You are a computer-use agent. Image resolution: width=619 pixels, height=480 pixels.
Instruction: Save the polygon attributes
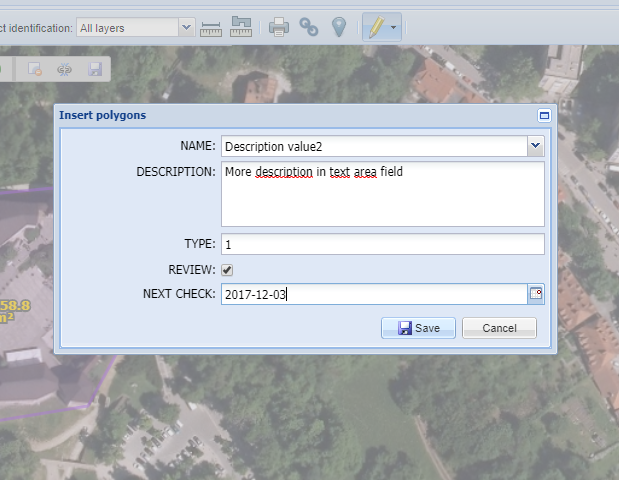(x=418, y=328)
